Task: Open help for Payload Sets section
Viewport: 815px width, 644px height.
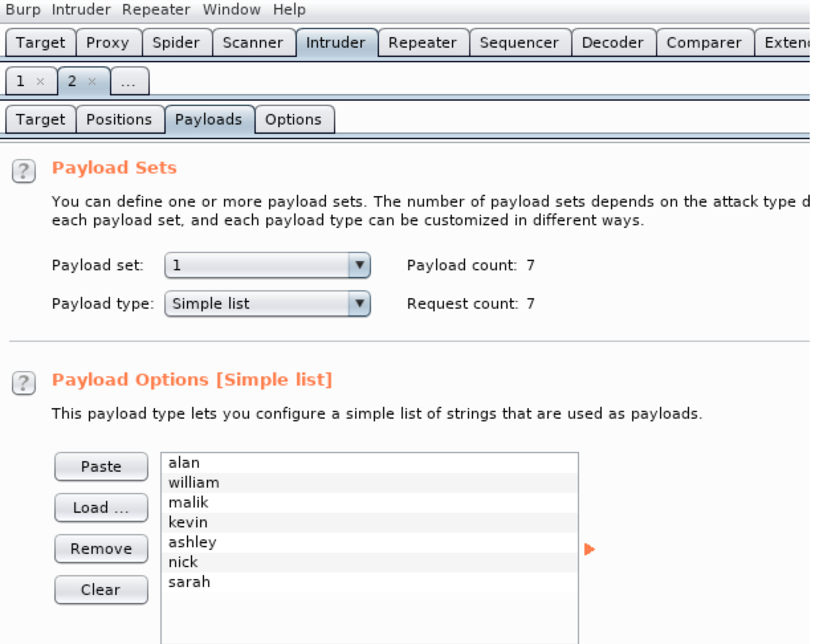Action: pyautogui.click(x=24, y=172)
